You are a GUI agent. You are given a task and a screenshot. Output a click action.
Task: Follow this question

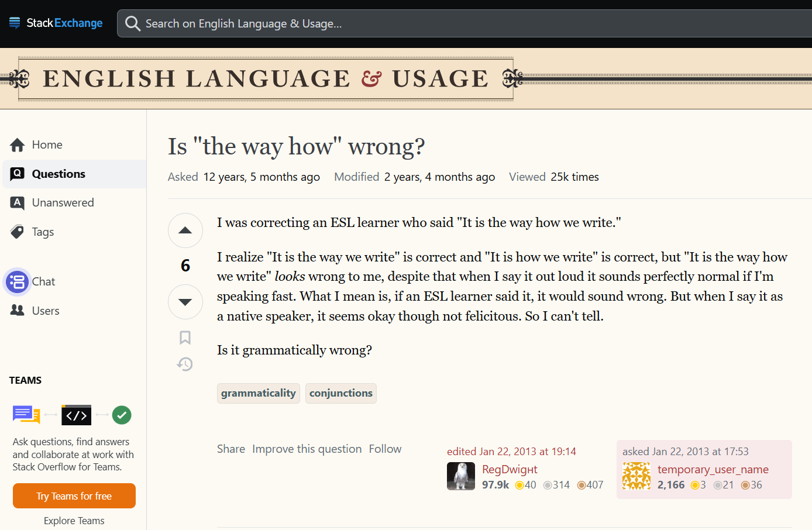pos(385,449)
